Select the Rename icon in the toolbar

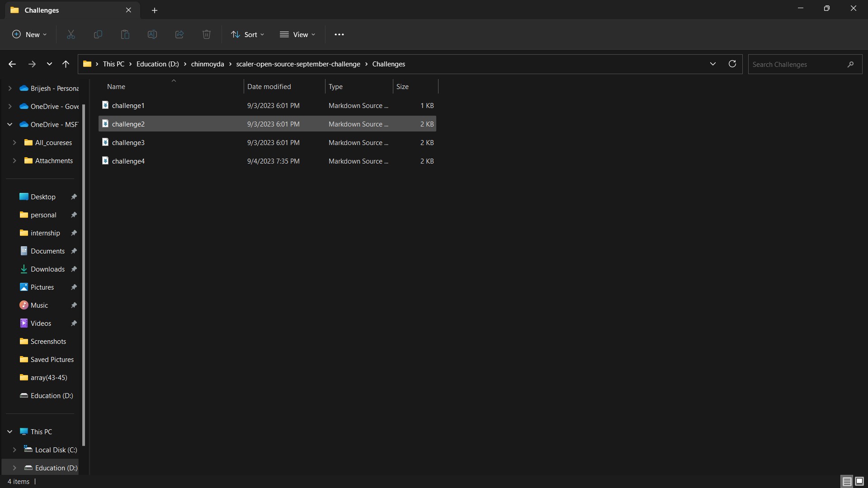point(152,34)
